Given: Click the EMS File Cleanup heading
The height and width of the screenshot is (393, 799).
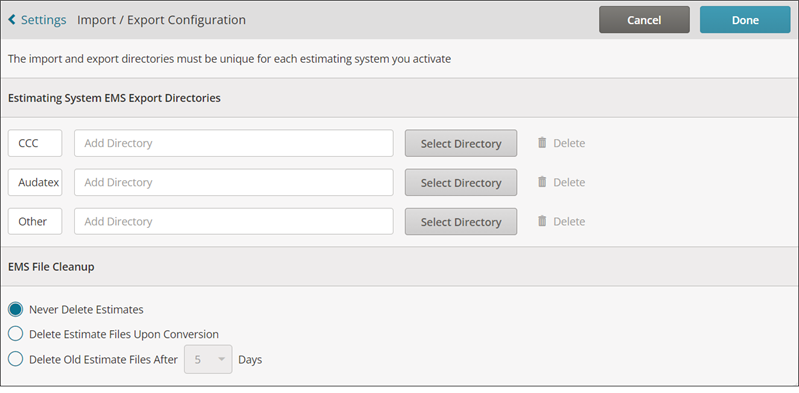Looking at the screenshot, I should pos(51,267).
